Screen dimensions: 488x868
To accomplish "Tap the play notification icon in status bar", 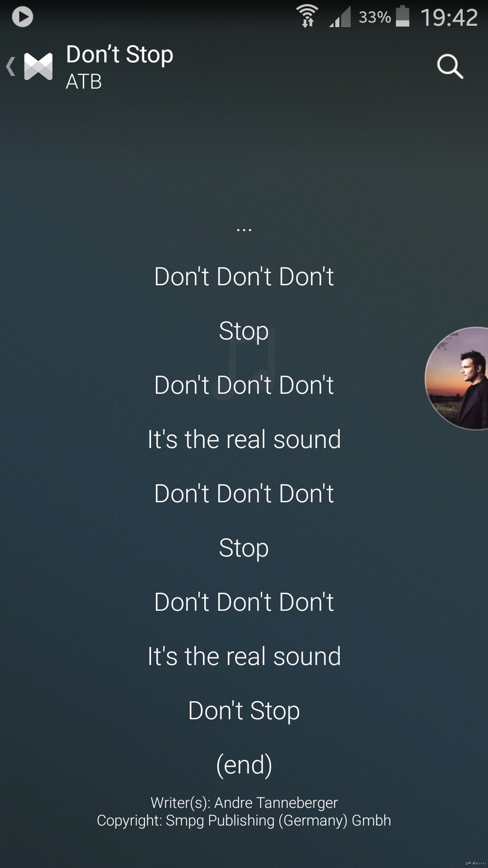I will pyautogui.click(x=22, y=17).
